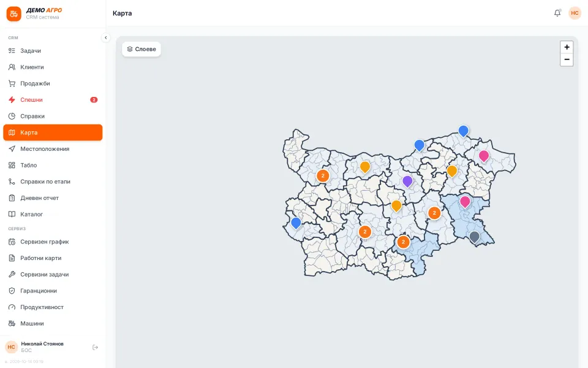Zoom in on the map
The width and height of the screenshot is (588, 368).
pos(567,47)
